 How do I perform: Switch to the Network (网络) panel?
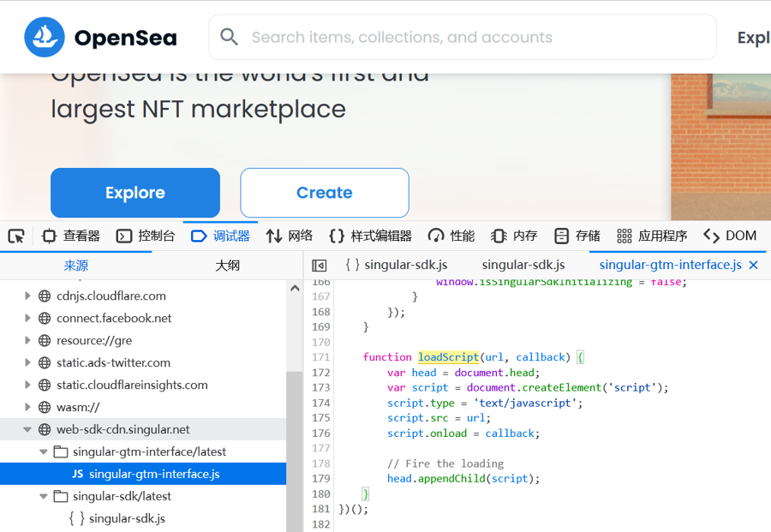[x=289, y=236]
